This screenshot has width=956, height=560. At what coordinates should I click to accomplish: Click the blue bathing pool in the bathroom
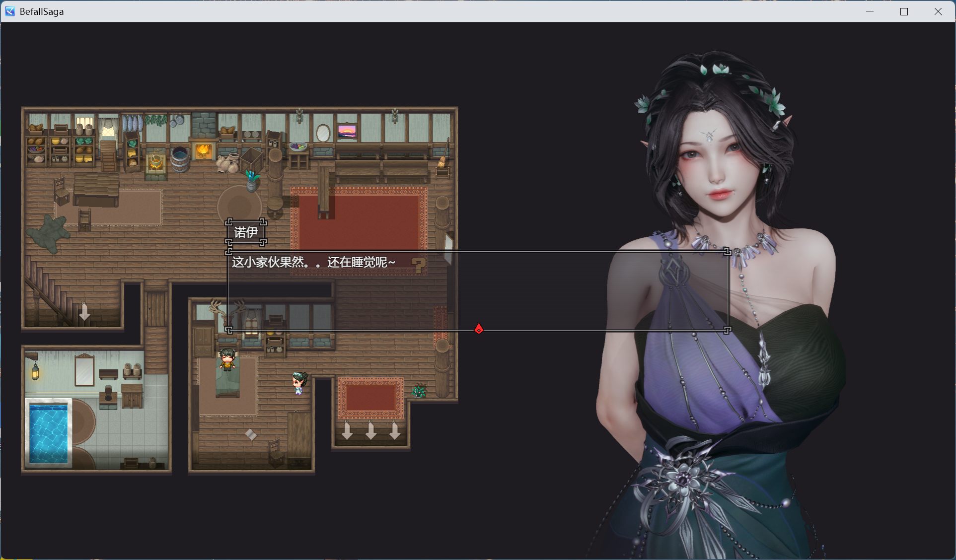coord(50,432)
